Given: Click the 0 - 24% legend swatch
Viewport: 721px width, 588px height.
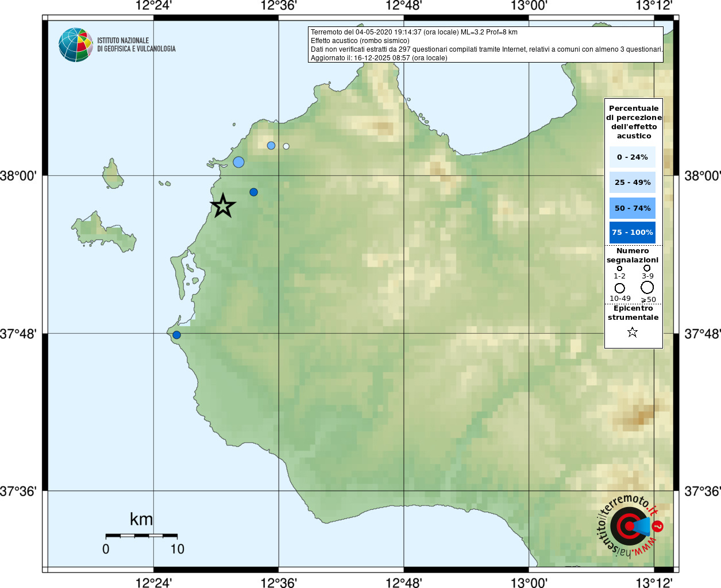Looking at the screenshot, I should [x=632, y=157].
